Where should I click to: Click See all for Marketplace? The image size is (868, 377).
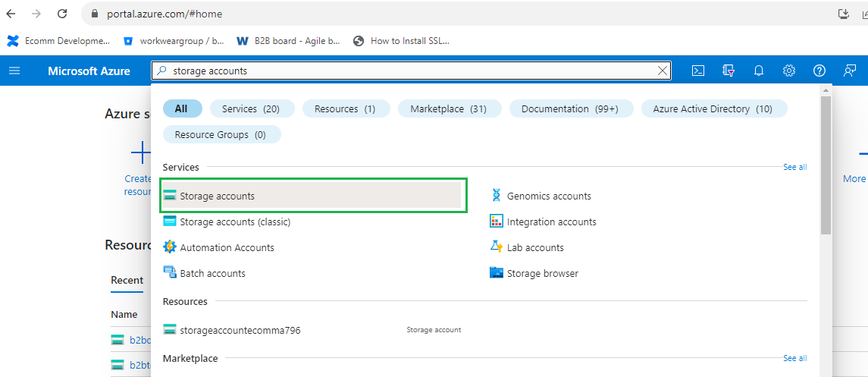click(x=795, y=358)
